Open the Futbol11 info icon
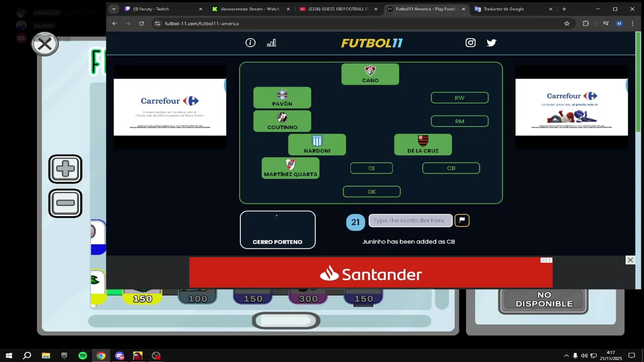The height and width of the screenshot is (362, 644). coord(250,43)
